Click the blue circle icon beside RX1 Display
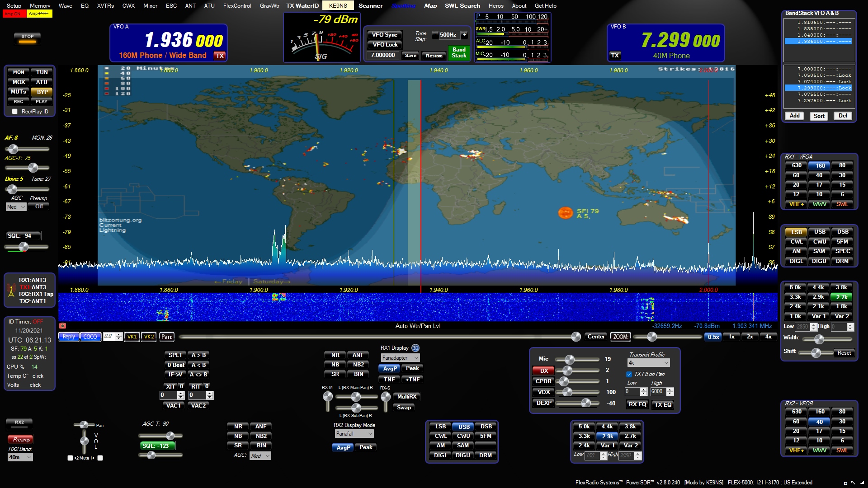Viewport: 868px width, 488px height. click(415, 348)
